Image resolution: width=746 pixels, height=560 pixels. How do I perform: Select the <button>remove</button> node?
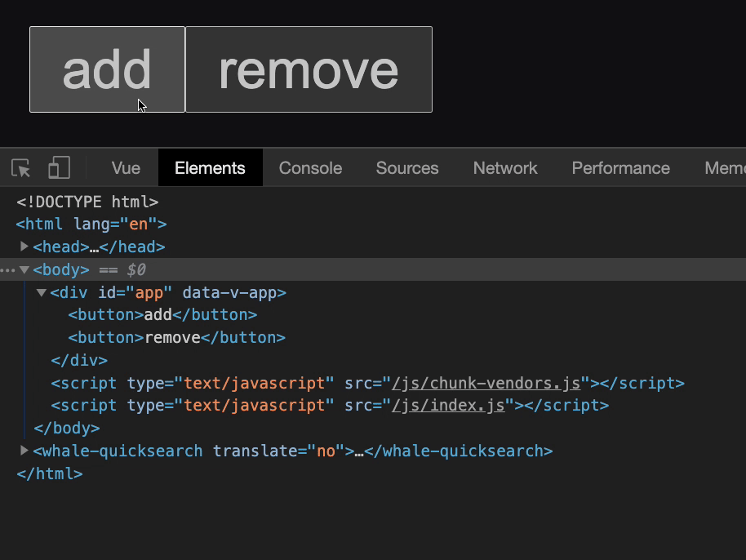(x=176, y=338)
